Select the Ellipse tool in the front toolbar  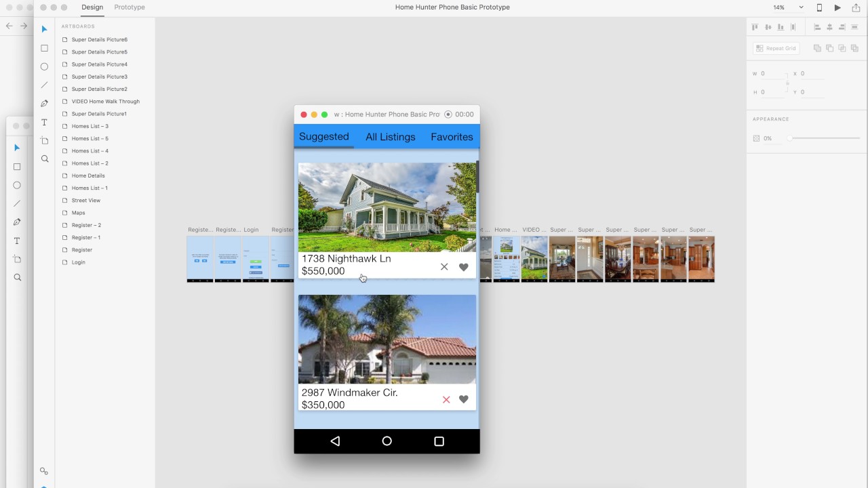(44, 66)
